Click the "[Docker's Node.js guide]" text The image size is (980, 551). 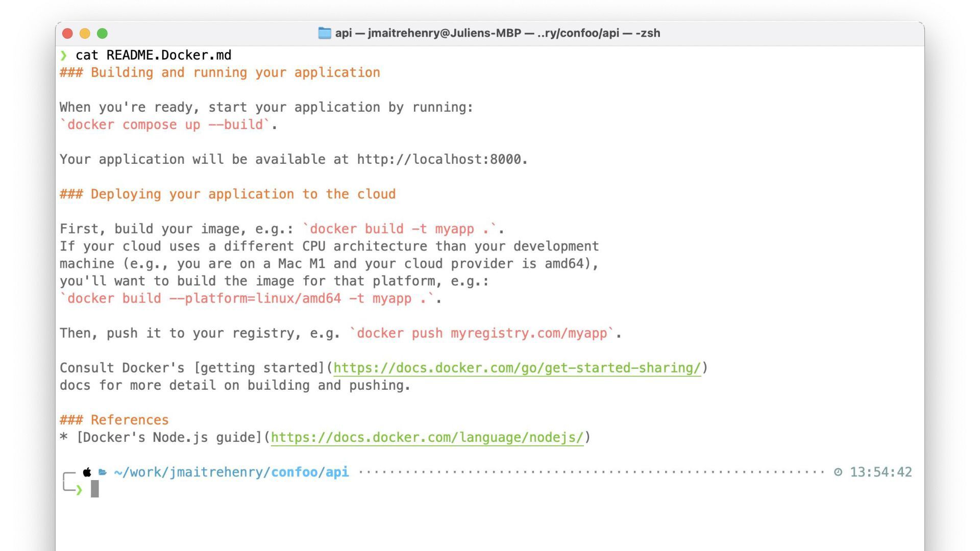pyautogui.click(x=169, y=437)
